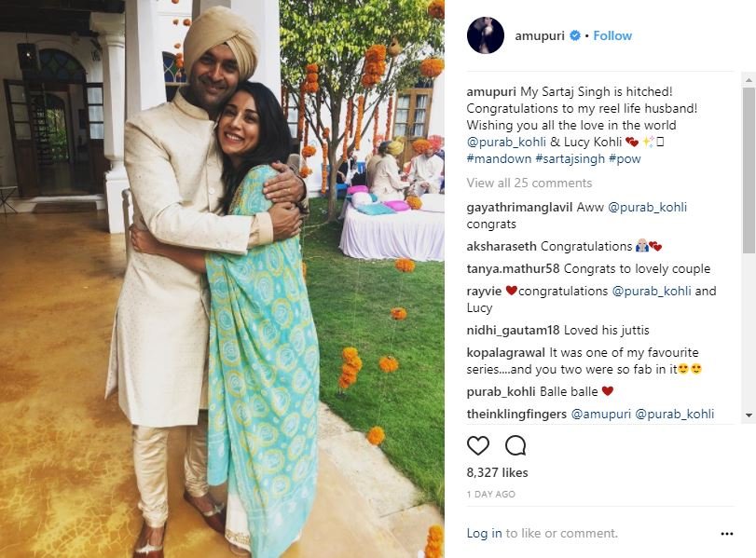
Task: Open purab_kohli's profile from the Balle balle comment
Action: click(501, 392)
